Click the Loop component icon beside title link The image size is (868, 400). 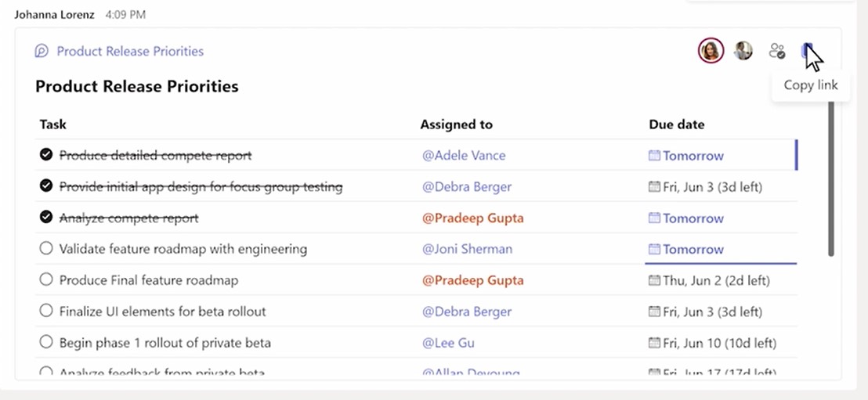coord(42,52)
